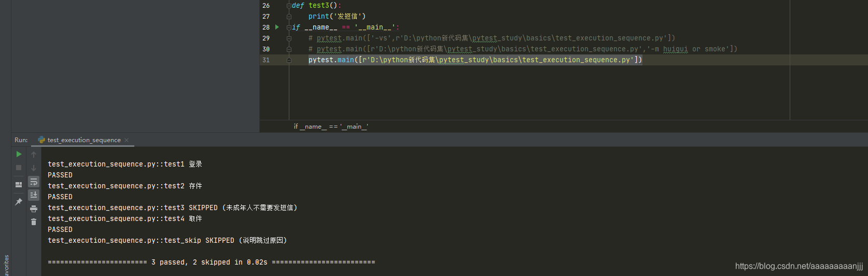This screenshot has width=868, height=276.
Task: Open the Favorites side tool window
Action: (6, 265)
